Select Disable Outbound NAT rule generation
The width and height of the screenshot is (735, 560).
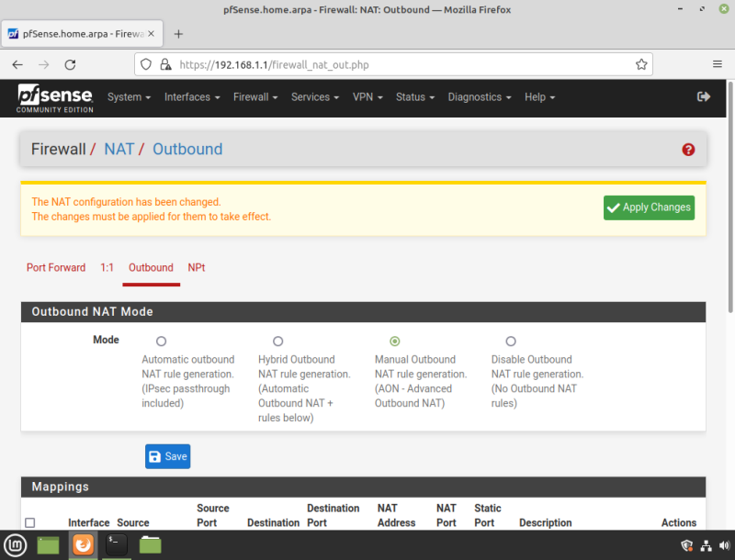click(x=511, y=342)
